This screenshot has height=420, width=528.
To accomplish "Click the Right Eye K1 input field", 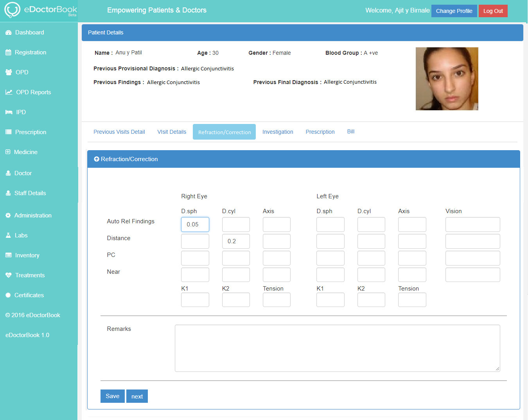I will 195,300.
